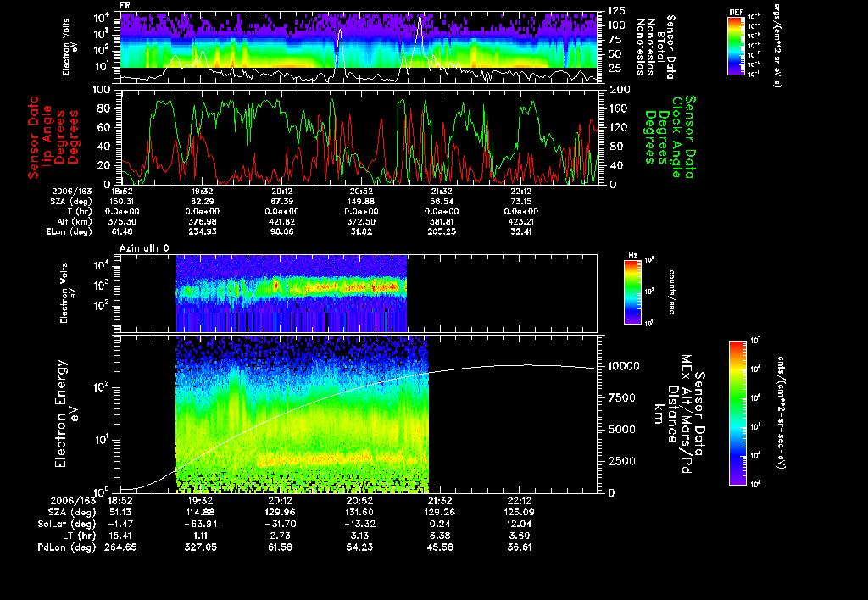Select the 'ER' panel title

(125, 6)
